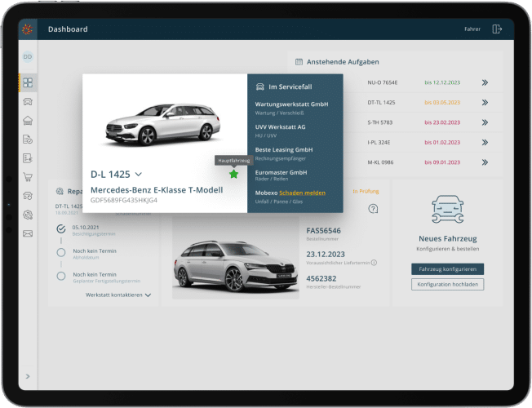Viewport: 532px width, 408px height.
Task: Open task arrow for DT-TL 1425
Action: coord(485,103)
